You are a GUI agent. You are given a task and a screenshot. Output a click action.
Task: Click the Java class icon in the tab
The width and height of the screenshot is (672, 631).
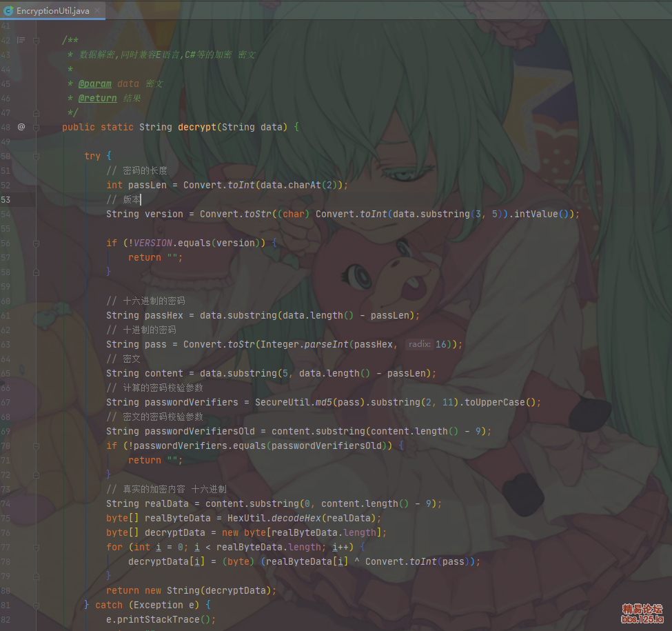coord(8,11)
